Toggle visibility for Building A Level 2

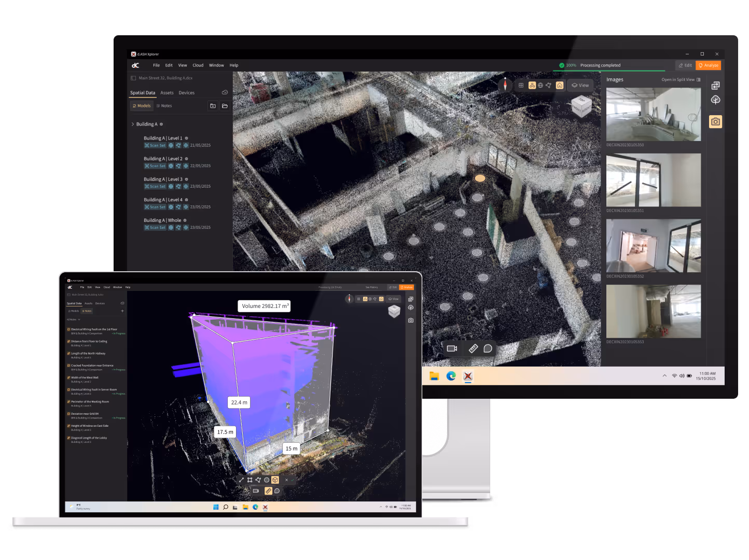coord(187,159)
